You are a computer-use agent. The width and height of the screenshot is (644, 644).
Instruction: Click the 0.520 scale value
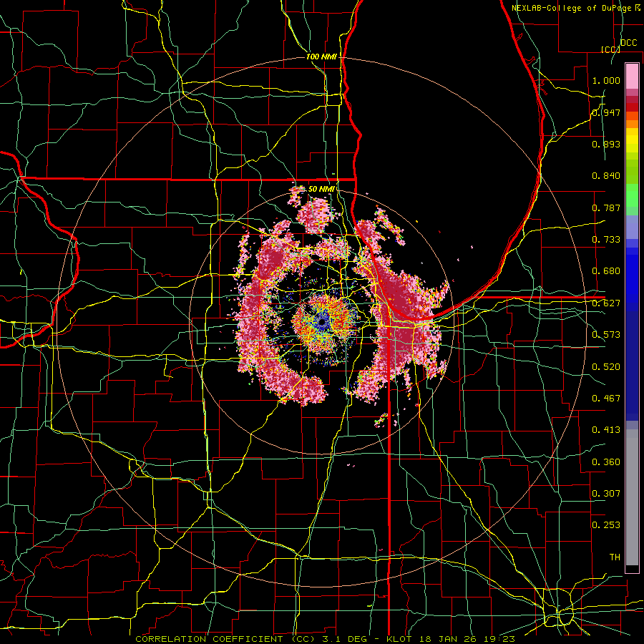pos(606,367)
